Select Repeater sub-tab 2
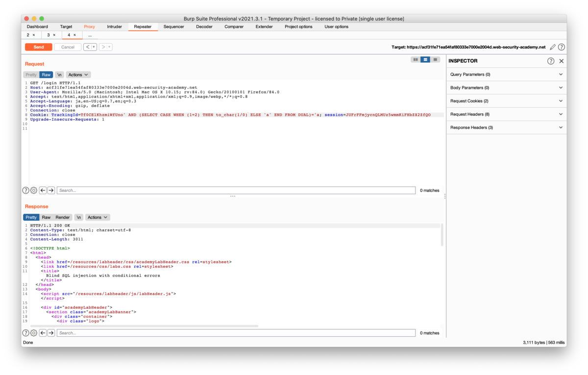This screenshot has width=588, height=375. [28, 35]
